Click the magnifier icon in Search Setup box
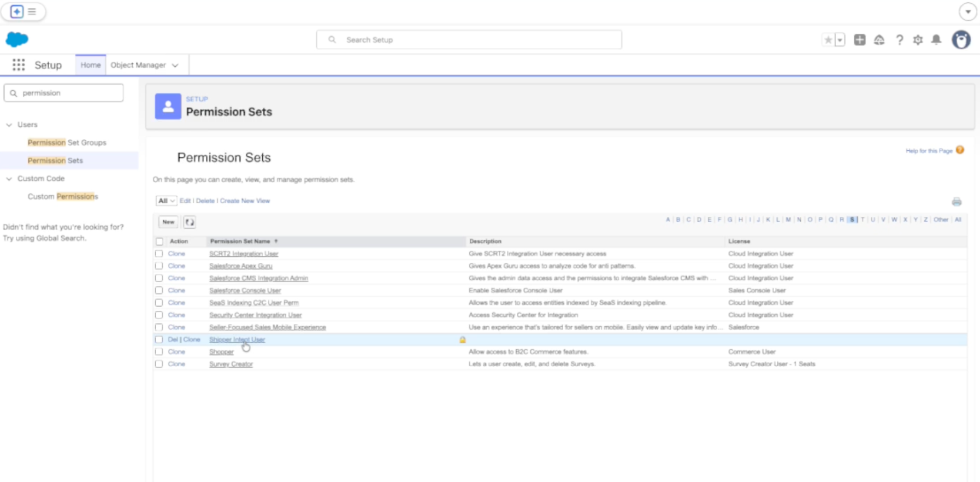This screenshot has width=980, height=482. [332, 39]
